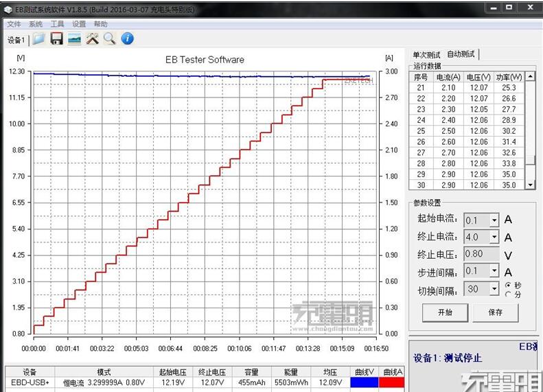Click the magnifying glass icon

110,39
